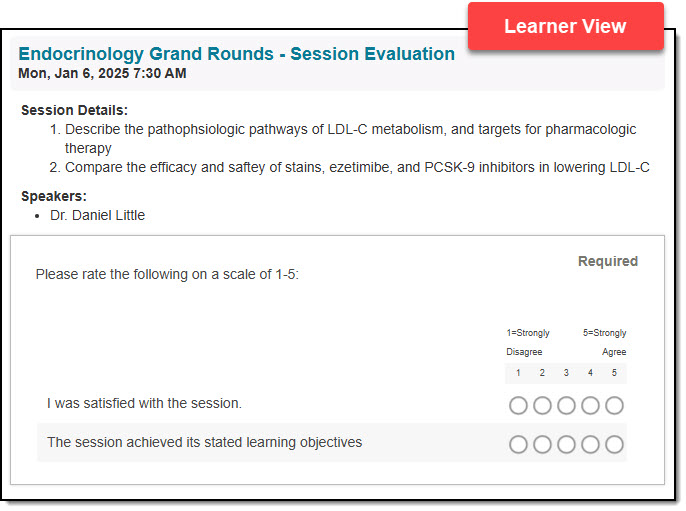Viewport: 686px width, 511px height.
Task: Click the 5=Strongly Agree scale label
Action: pos(605,342)
